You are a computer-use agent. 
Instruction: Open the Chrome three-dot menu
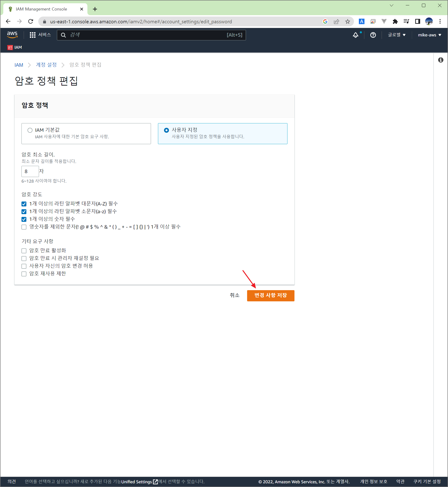[x=440, y=21]
